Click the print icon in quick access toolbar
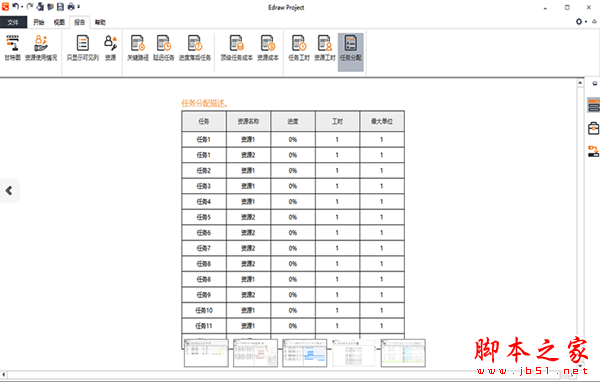Image resolution: width=600 pixels, height=382 pixels. (71, 7)
